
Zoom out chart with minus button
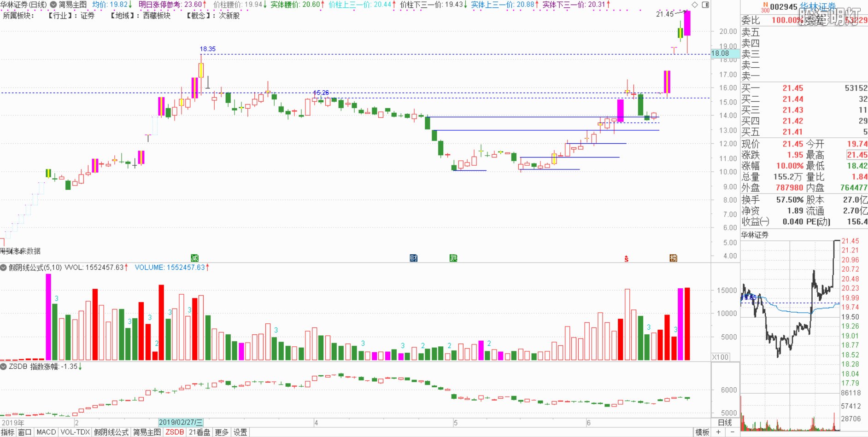tap(732, 432)
